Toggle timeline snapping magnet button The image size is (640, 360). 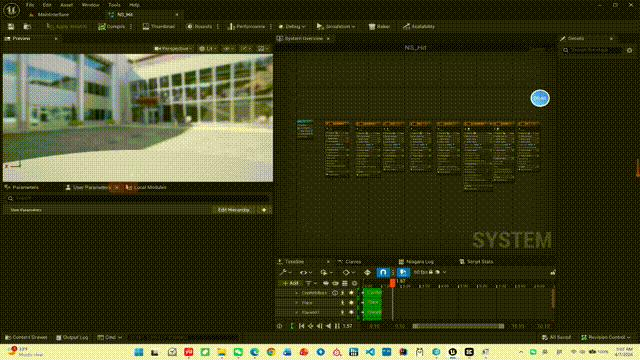pyautogui.click(x=383, y=272)
